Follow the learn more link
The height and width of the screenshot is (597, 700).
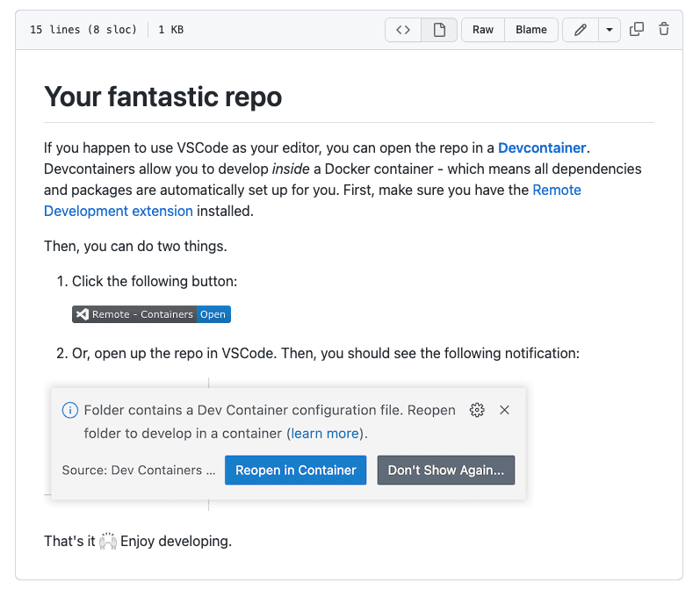(325, 433)
